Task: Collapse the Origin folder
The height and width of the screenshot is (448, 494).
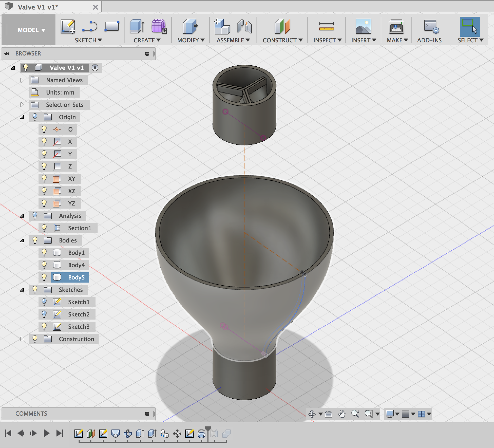Action: pos(22,117)
